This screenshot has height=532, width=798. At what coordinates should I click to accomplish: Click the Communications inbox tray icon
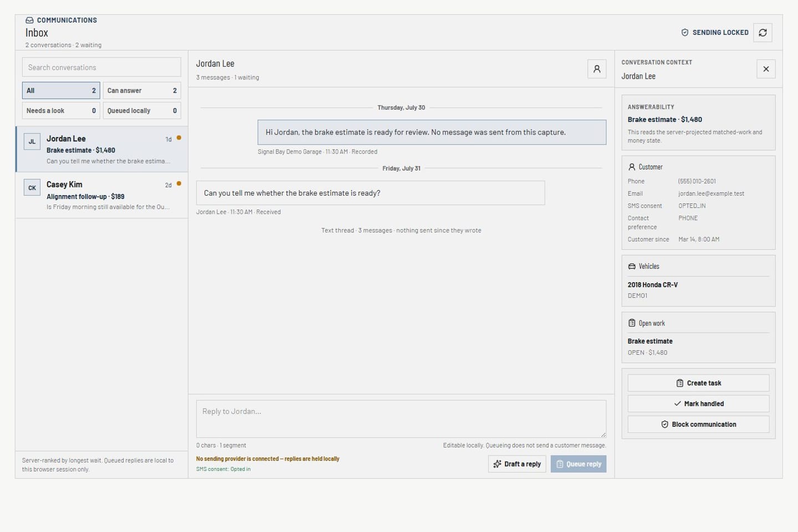(x=29, y=21)
